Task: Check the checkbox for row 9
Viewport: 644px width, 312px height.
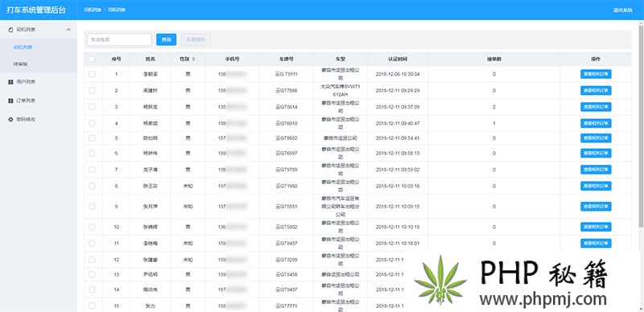Action: (92, 206)
